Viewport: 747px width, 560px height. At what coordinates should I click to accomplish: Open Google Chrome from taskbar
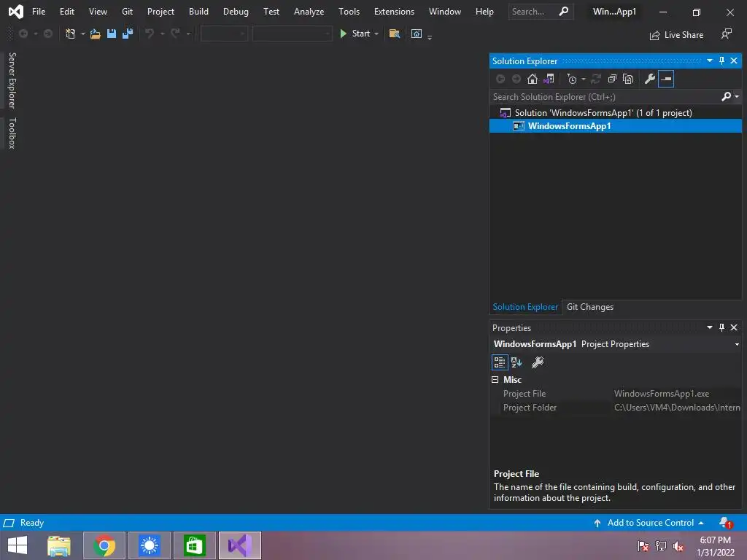[x=104, y=545]
